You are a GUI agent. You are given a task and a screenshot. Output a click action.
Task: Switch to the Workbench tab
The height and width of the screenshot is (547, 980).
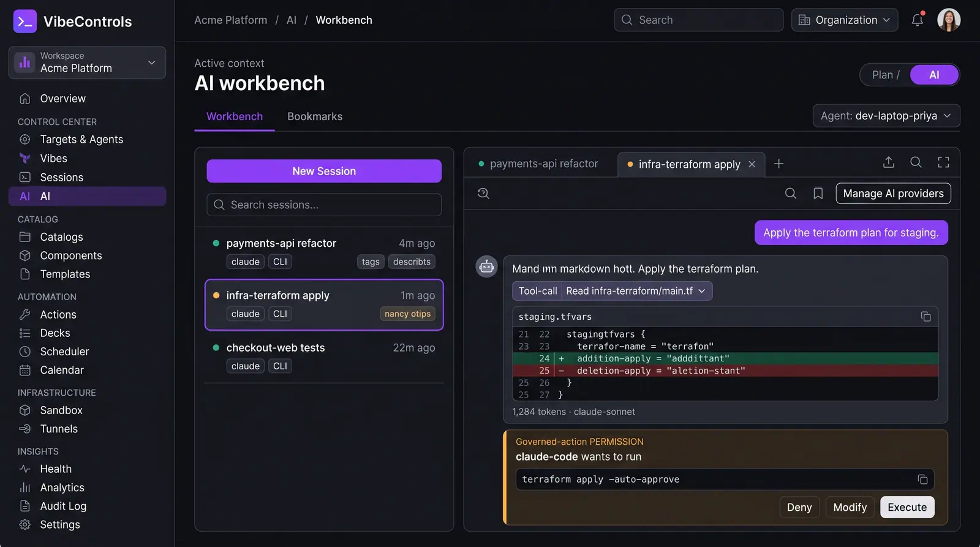coord(235,116)
